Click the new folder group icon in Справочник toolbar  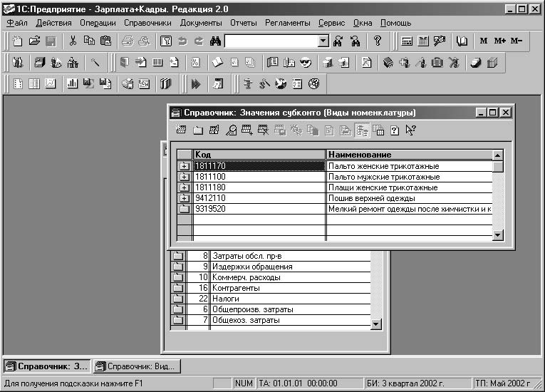point(197,130)
